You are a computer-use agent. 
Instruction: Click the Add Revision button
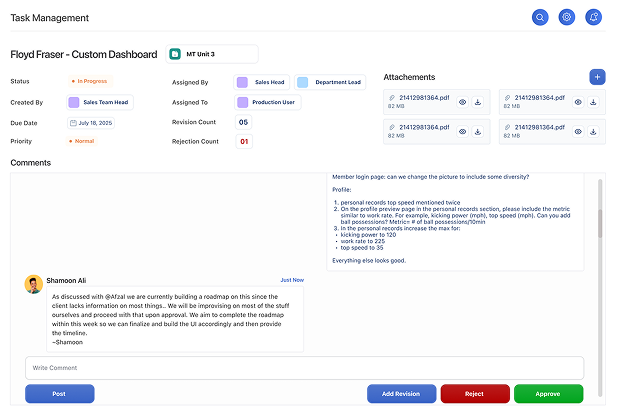401,394
